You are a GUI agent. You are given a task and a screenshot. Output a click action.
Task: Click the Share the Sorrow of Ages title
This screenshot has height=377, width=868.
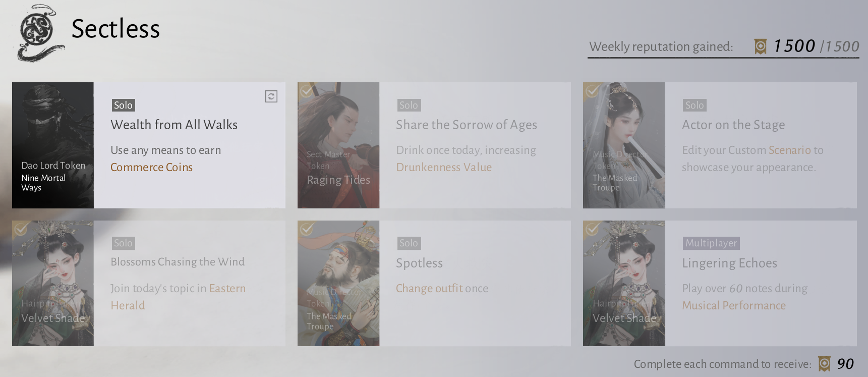coord(466,125)
